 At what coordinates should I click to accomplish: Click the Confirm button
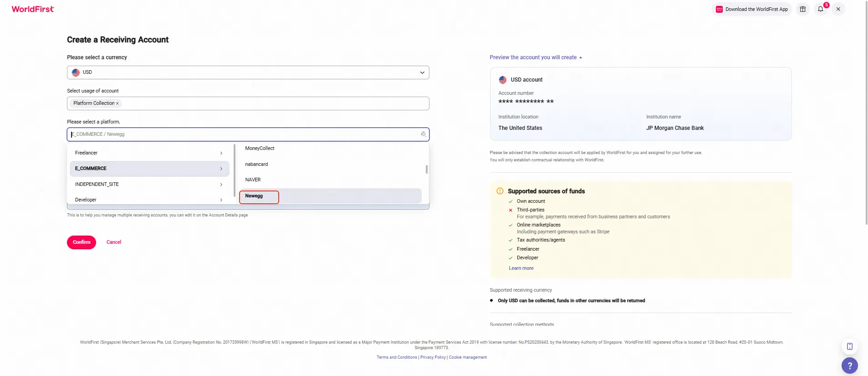click(x=82, y=242)
